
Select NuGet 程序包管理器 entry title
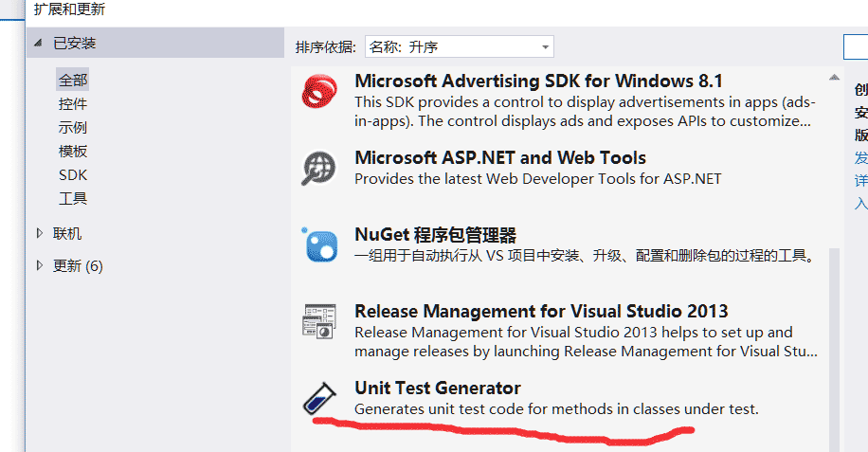pyautogui.click(x=435, y=235)
